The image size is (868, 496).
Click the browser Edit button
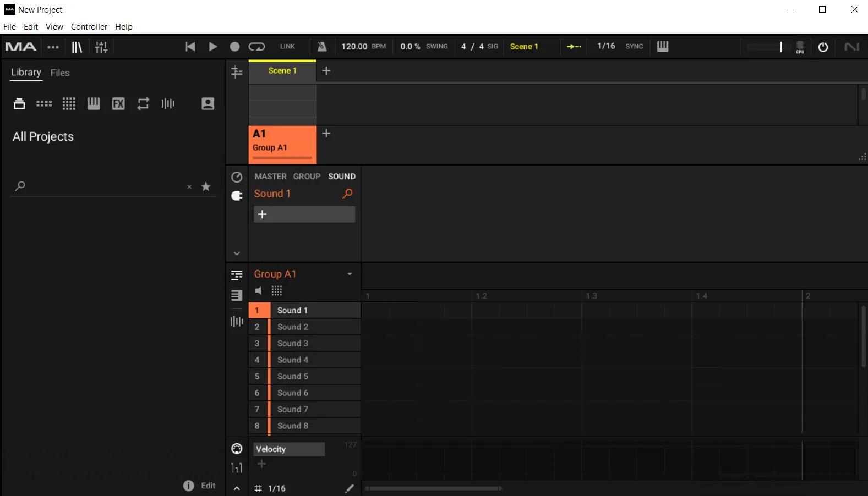[208, 486]
